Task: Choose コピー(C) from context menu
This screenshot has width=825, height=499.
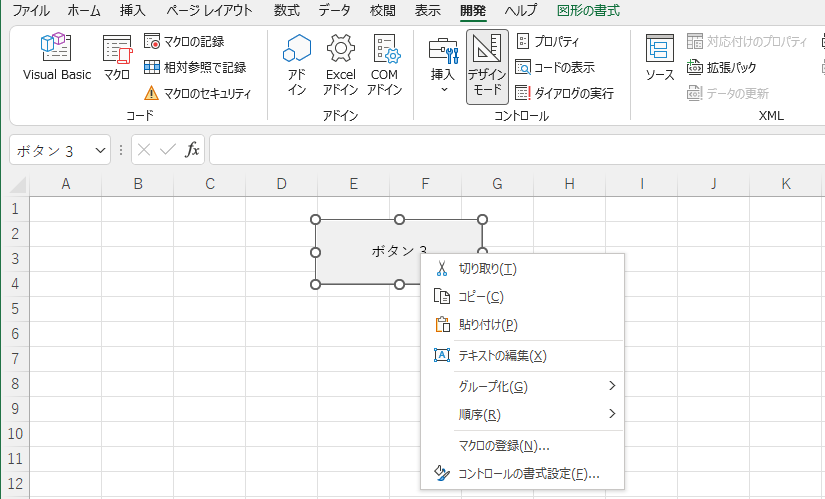Action: 522,297
